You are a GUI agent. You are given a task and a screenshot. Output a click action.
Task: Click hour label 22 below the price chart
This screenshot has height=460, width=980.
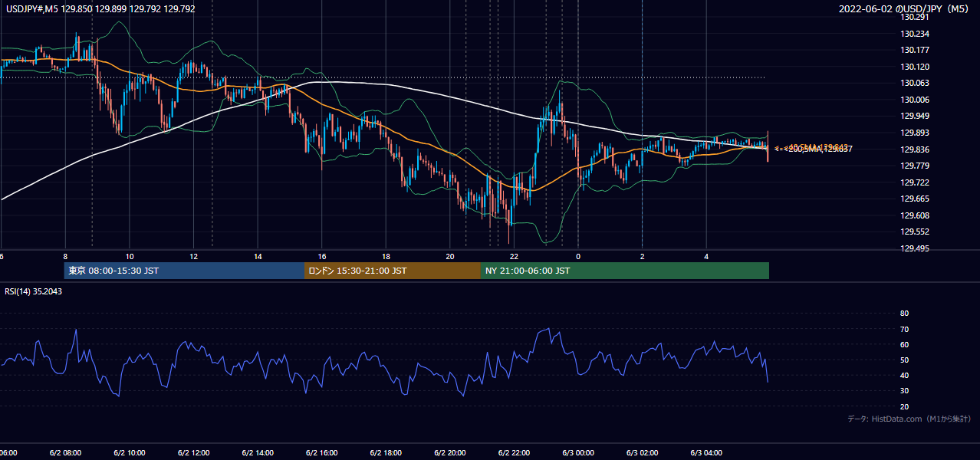click(x=514, y=257)
